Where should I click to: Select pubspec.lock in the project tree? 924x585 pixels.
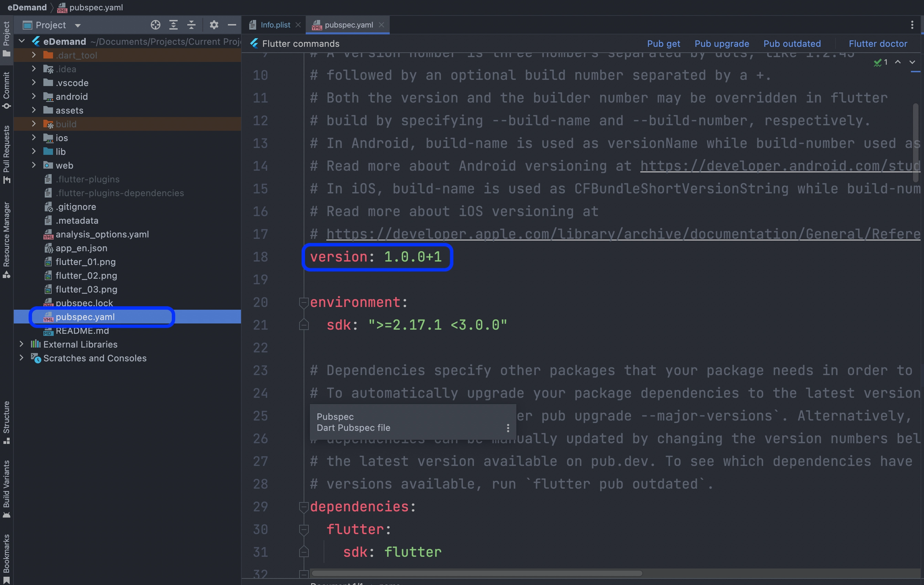tap(84, 303)
